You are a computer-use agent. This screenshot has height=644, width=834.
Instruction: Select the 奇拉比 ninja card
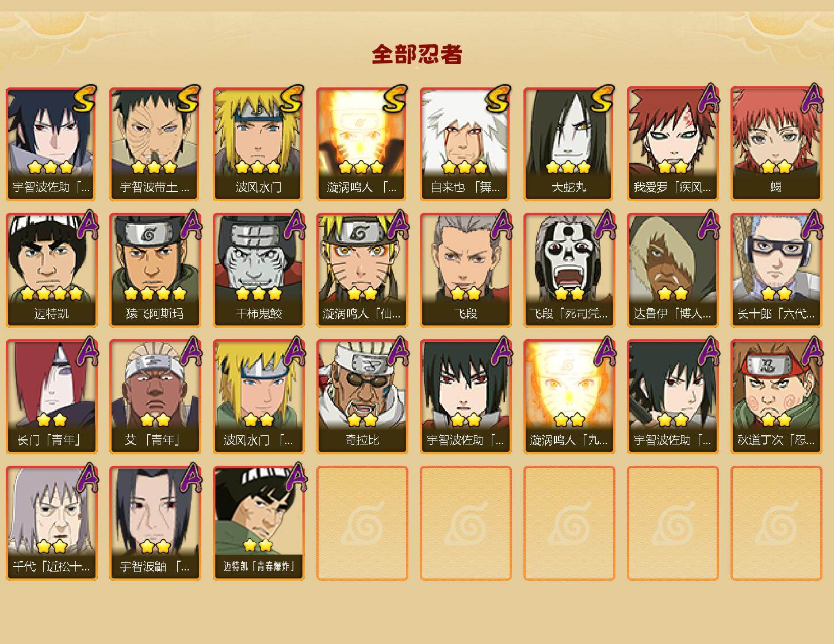(362, 397)
